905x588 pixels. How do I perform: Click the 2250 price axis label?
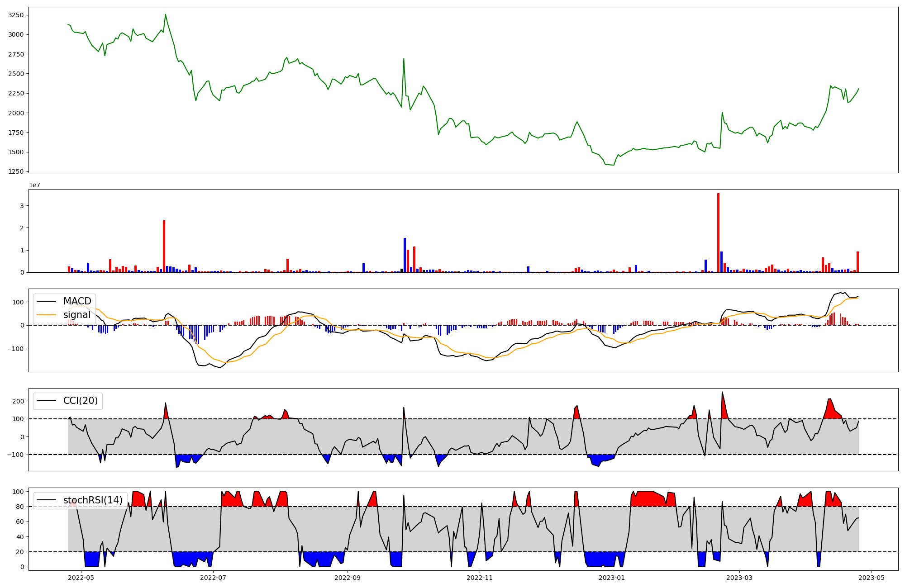tap(16, 93)
